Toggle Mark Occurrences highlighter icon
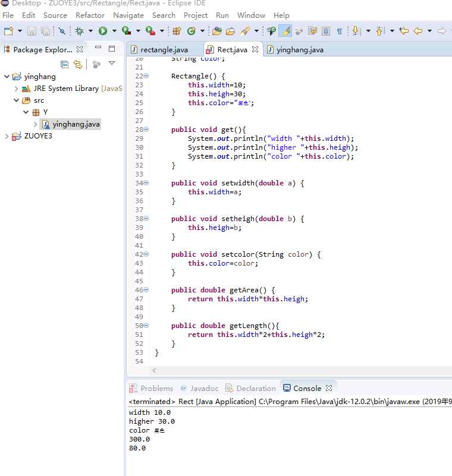Image resolution: width=452 pixels, height=476 pixels. [285, 31]
